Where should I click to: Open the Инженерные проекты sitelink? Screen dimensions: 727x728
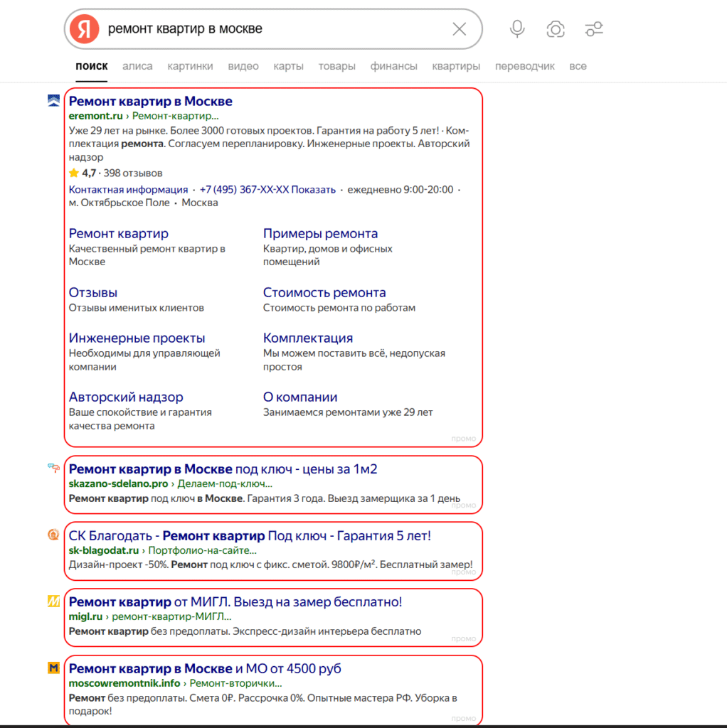(137, 338)
